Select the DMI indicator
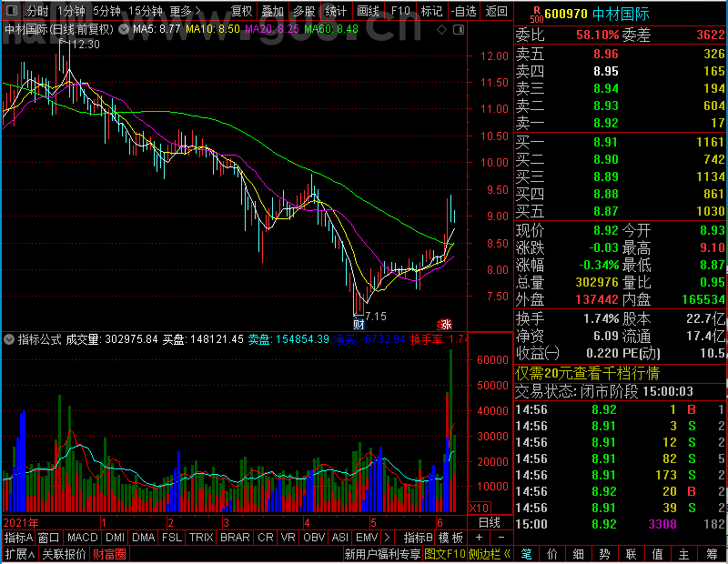Viewport: 728px width, 564px height. [116, 538]
